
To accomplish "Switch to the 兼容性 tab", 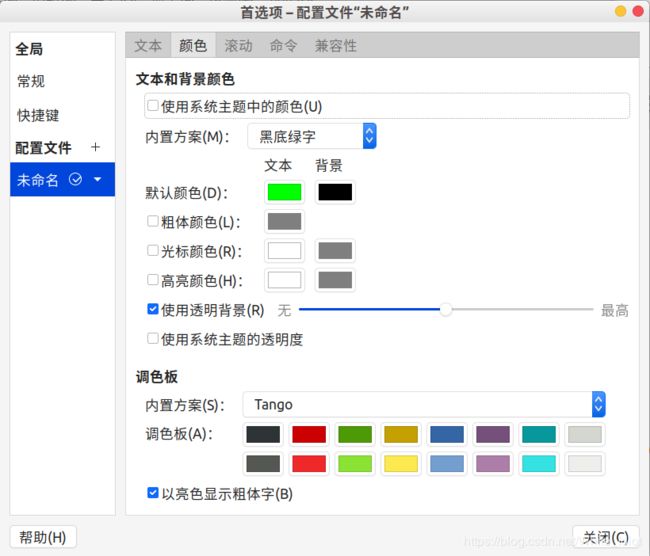I will 336,45.
